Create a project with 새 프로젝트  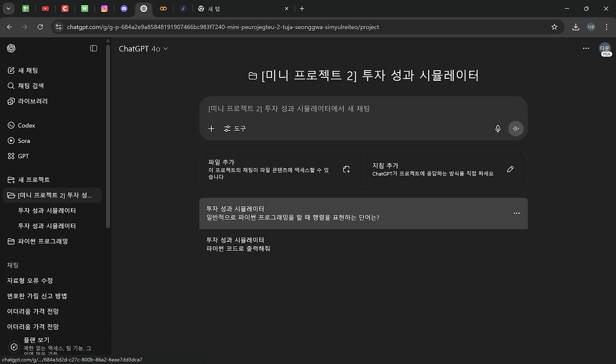52,179
